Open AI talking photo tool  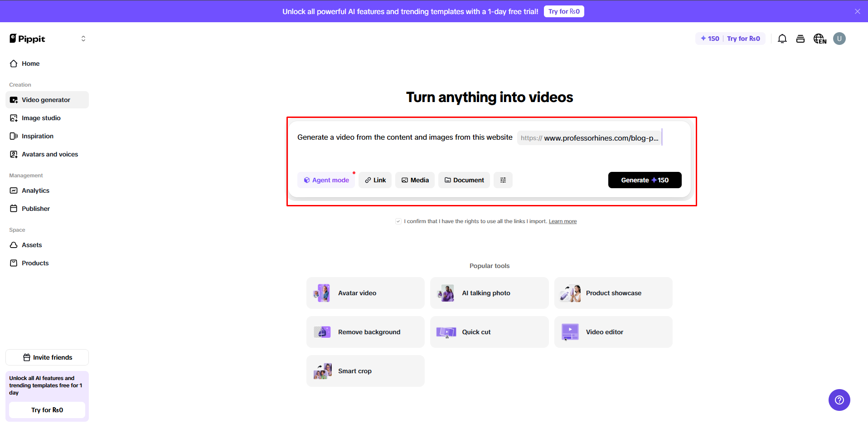click(490, 293)
